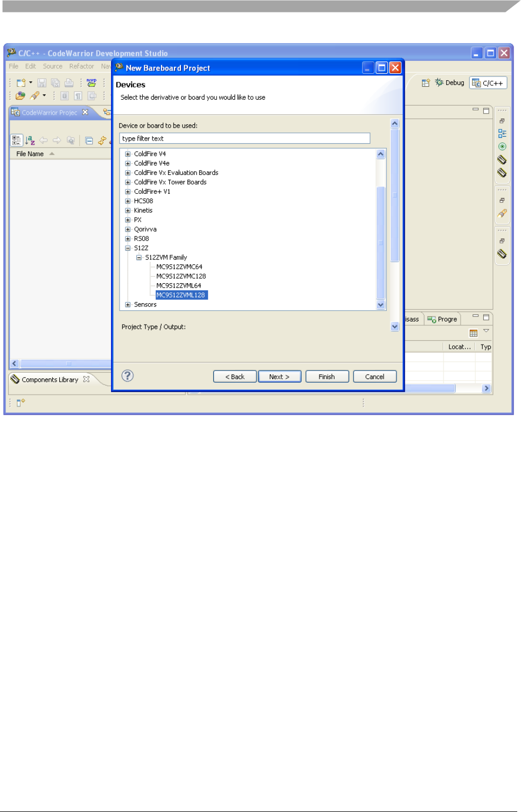Close the CodeWarrior Projects tab

[x=85, y=113]
